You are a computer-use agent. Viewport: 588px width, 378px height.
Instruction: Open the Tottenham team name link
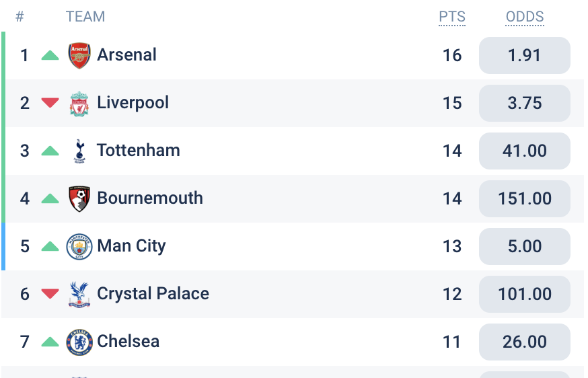(x=139, y=150)
